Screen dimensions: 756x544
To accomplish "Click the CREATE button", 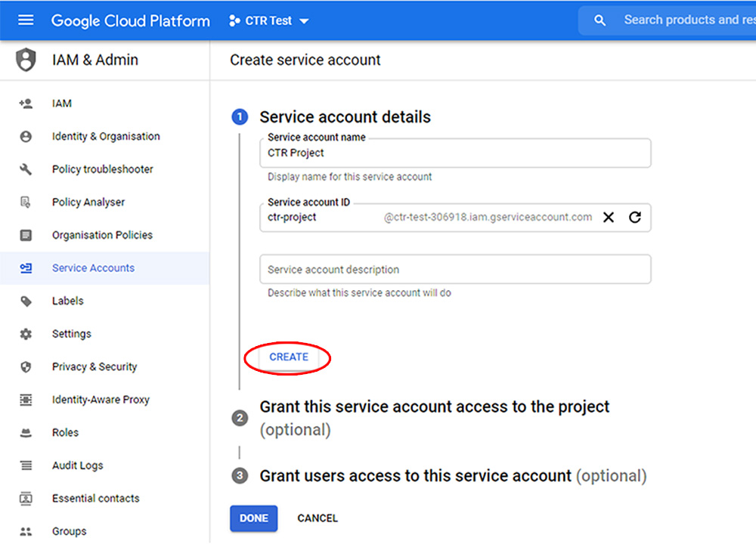I will coord(287,357).
